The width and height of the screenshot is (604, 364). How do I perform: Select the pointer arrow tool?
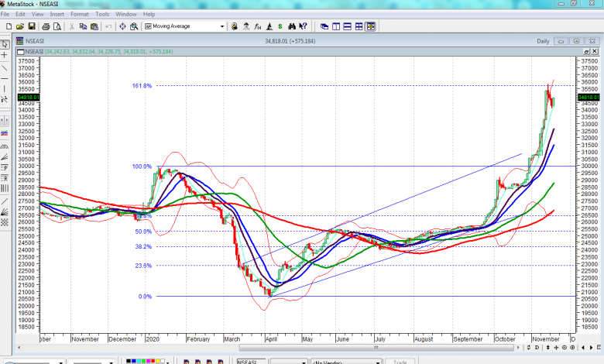pos(5,43)
